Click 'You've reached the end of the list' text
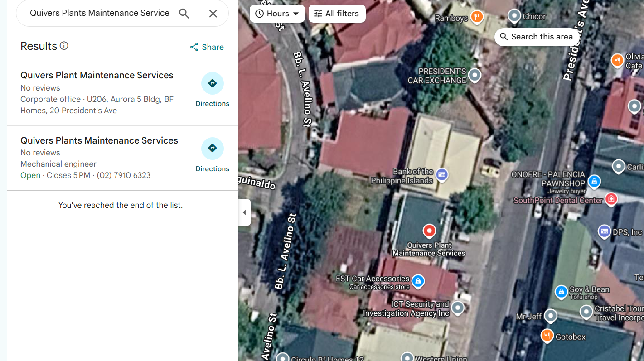 click(x=121, y=205)
